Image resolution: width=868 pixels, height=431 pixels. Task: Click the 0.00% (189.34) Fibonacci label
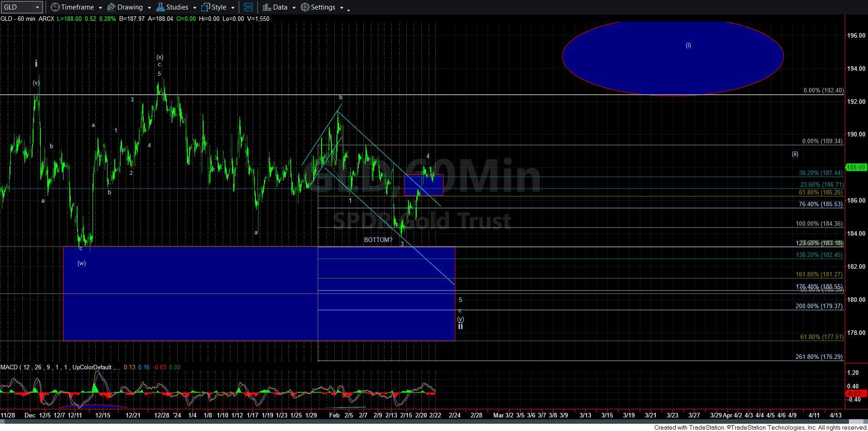[x=822, y=141]
